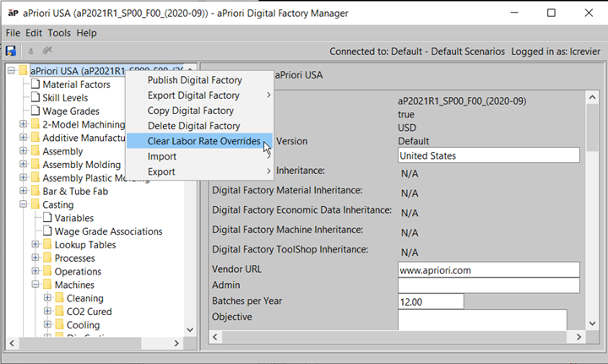Collapse the Casting node

[24, 204]
